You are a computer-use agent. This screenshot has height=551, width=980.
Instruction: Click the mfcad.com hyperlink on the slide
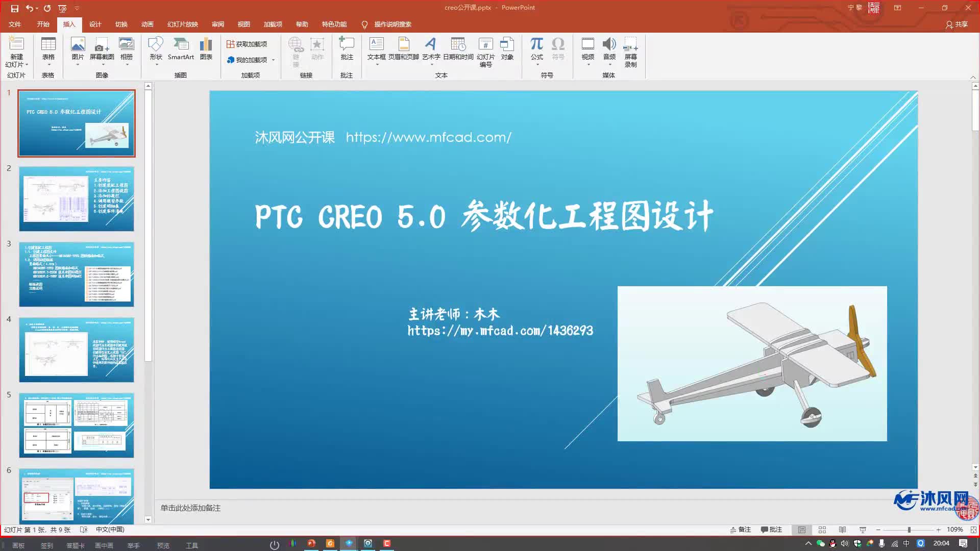428,137
